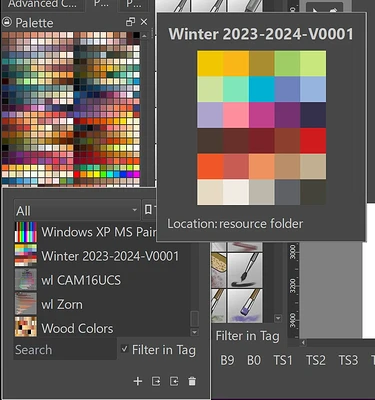The image size is (375, 400).
Task: Select the B9 brush tag
Action: click(227, 360)
